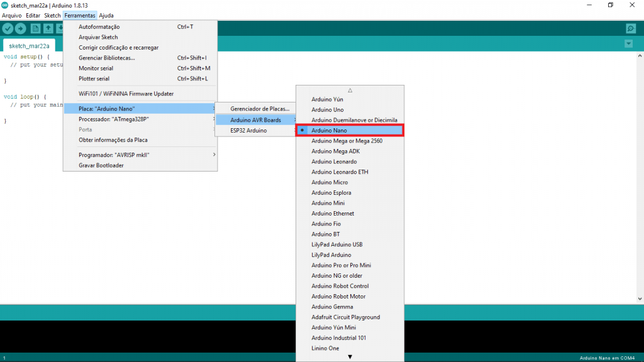Screen dimensions: 644x362
Task: Open the tab options dropdown arrow
Action: point(628,43)
